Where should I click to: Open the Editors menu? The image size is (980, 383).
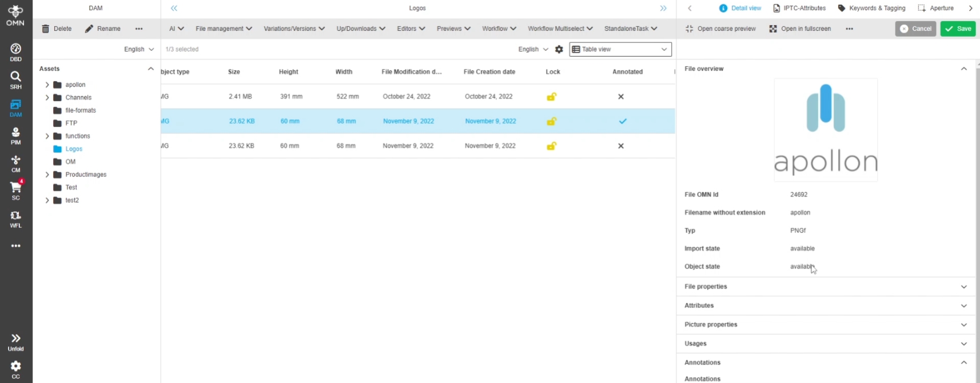[x=411, y=29]
